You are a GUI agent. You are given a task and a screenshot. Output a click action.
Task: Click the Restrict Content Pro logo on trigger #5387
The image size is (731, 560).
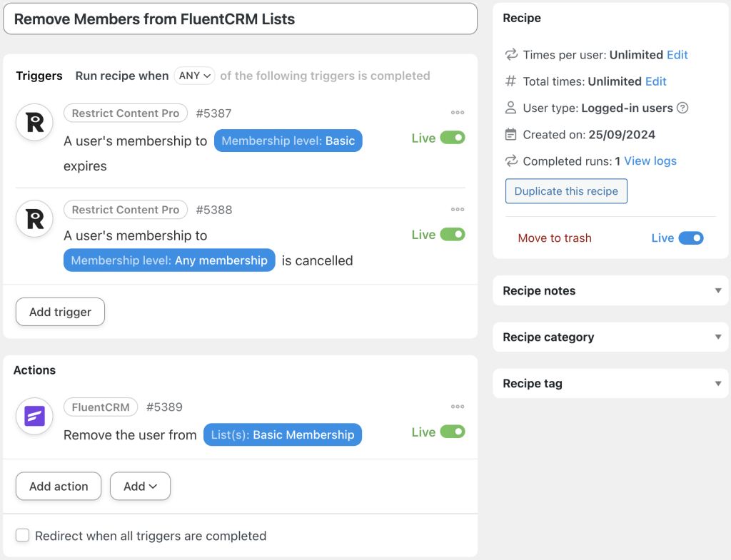[34, 123]
